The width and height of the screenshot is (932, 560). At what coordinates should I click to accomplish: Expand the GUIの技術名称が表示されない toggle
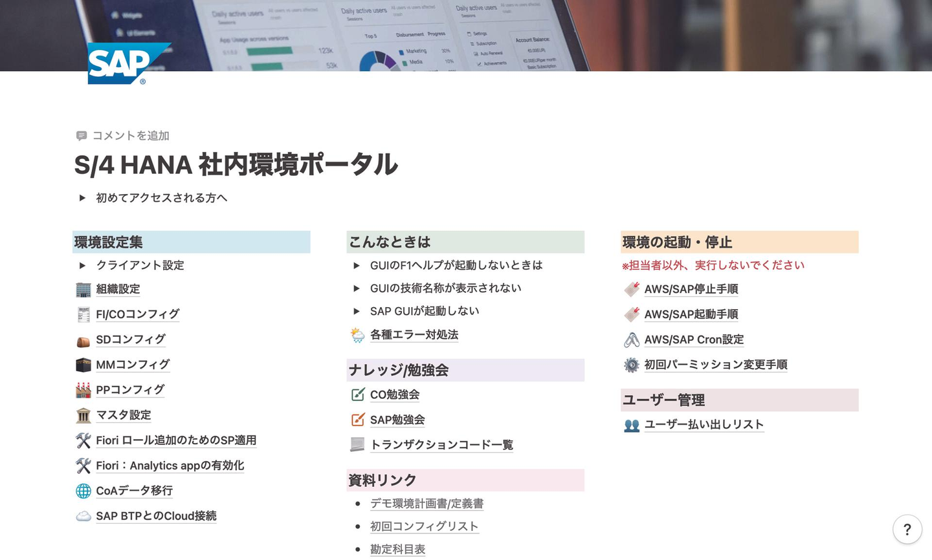point(356,288)
